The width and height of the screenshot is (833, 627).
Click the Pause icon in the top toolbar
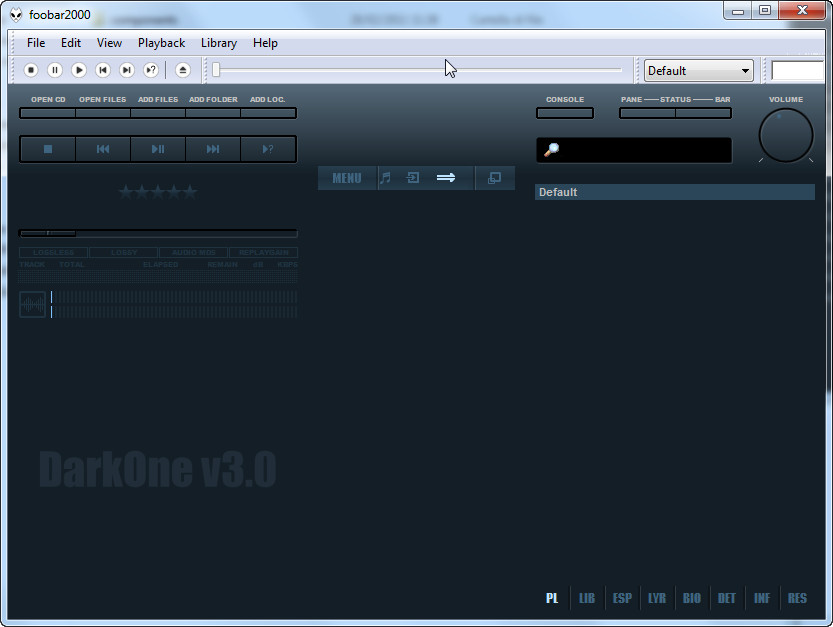(x=55, y=70)
